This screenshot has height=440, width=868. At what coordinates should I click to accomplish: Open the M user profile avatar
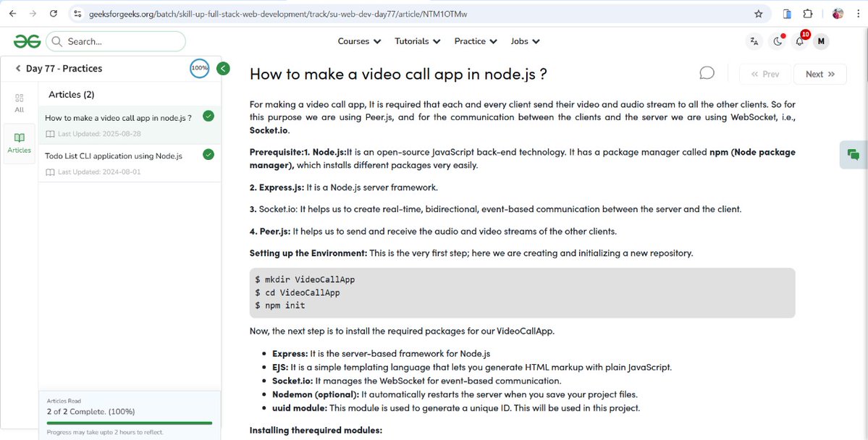[821, 41]
